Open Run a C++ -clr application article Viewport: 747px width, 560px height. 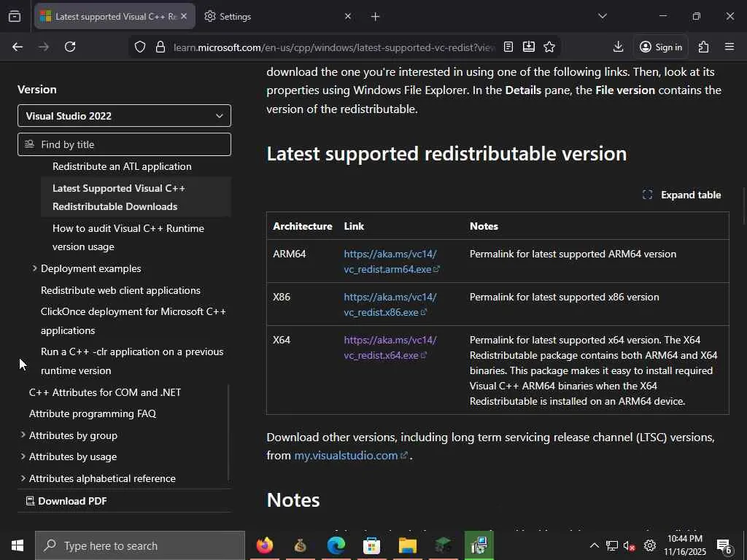pyautogui.click(x=132, y=361)
